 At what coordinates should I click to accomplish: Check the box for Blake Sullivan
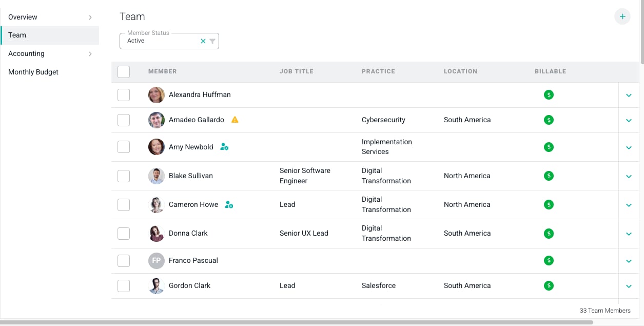[x=124, y=176]
